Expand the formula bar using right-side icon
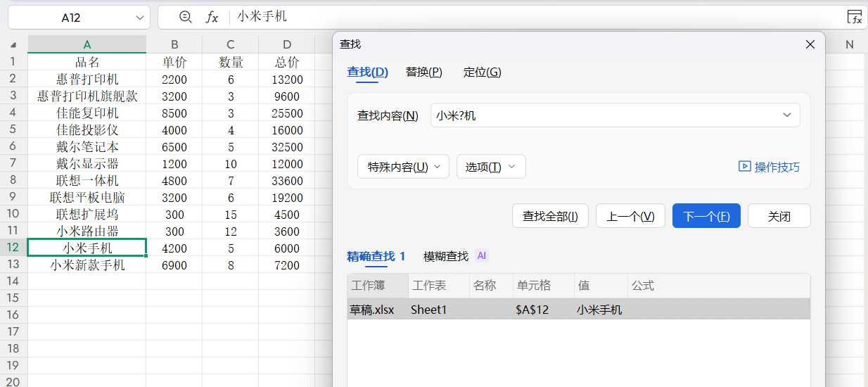 [x=854, y=18]
